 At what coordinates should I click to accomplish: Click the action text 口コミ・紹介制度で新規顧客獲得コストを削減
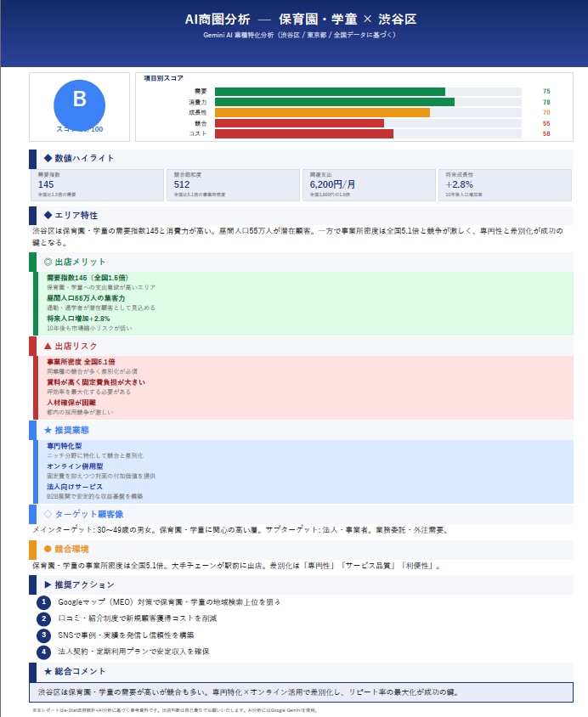(x=137, y=618)
